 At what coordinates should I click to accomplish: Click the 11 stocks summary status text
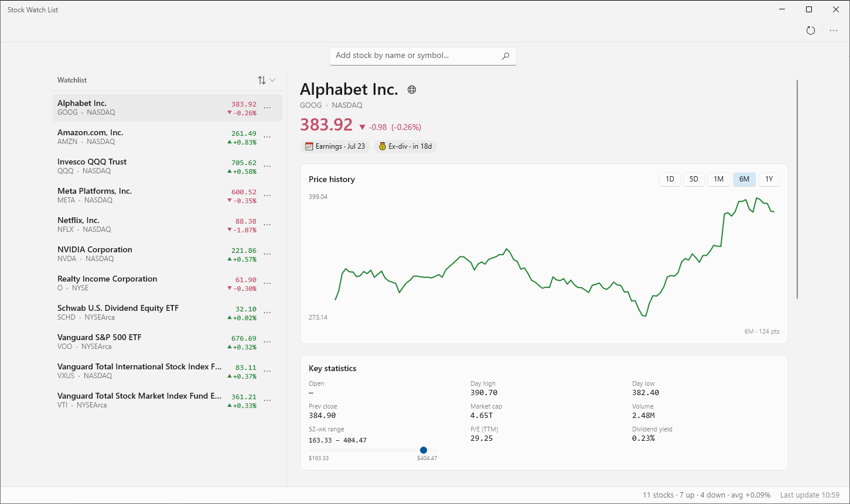tap(706, 495)
